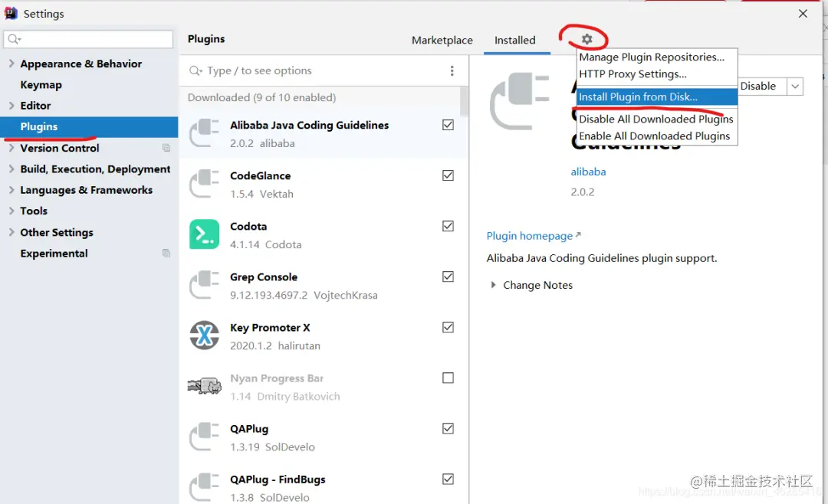Click the plugin list scrollbar thumb

(x=464, y=102)
